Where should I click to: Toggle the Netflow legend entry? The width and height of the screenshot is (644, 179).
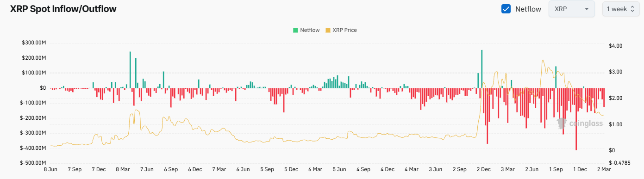click(306, 30)
